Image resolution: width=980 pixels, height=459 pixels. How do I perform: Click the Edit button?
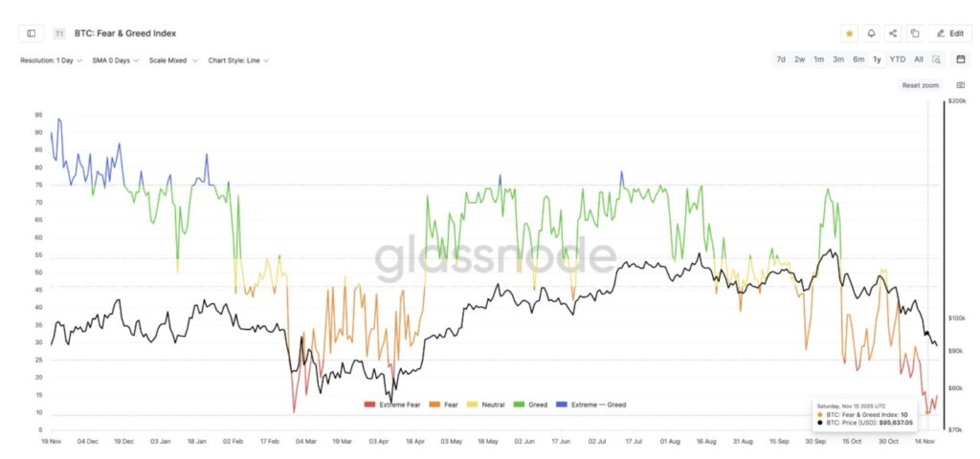coord(950,33)
